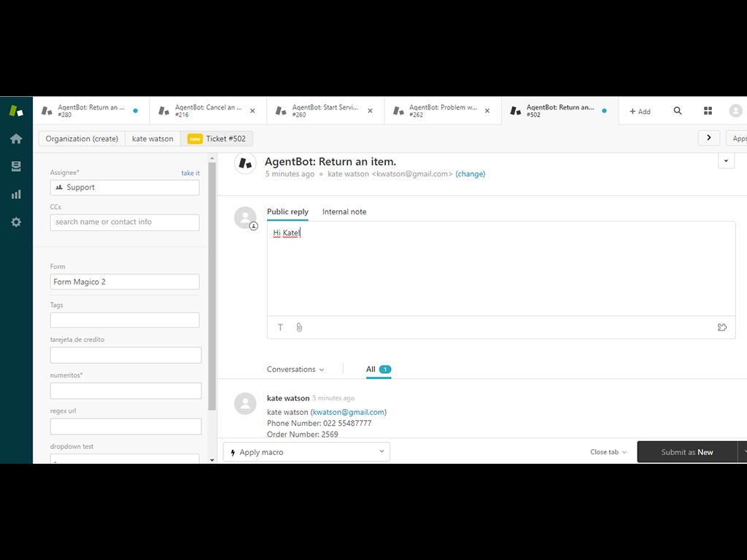Open the Admin settings gear icon
The width and height of the screenshot is (747, 560).
pyautogui.click(x=16, y=222)
